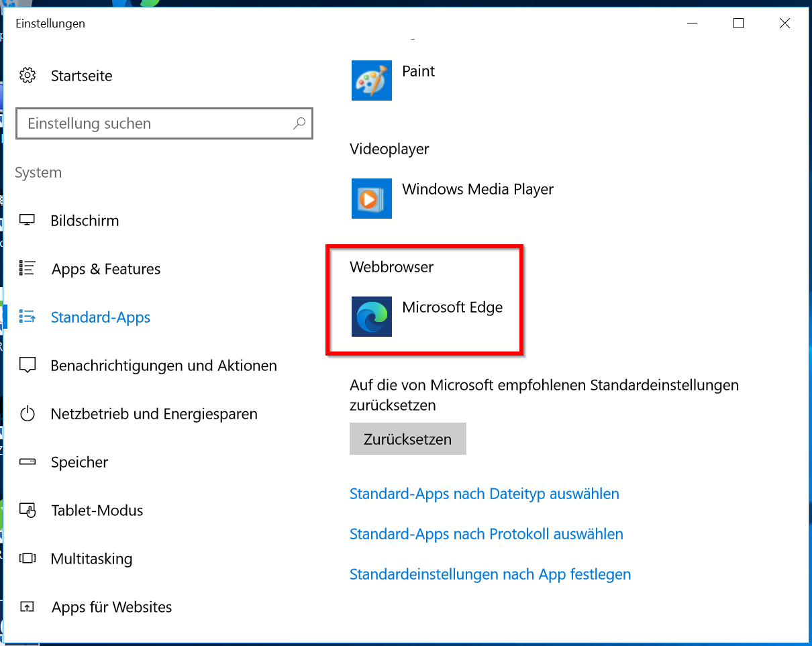Change default video player Windows Media Player
The width and height of the screenshot is (812, 646).
[478, 189]
